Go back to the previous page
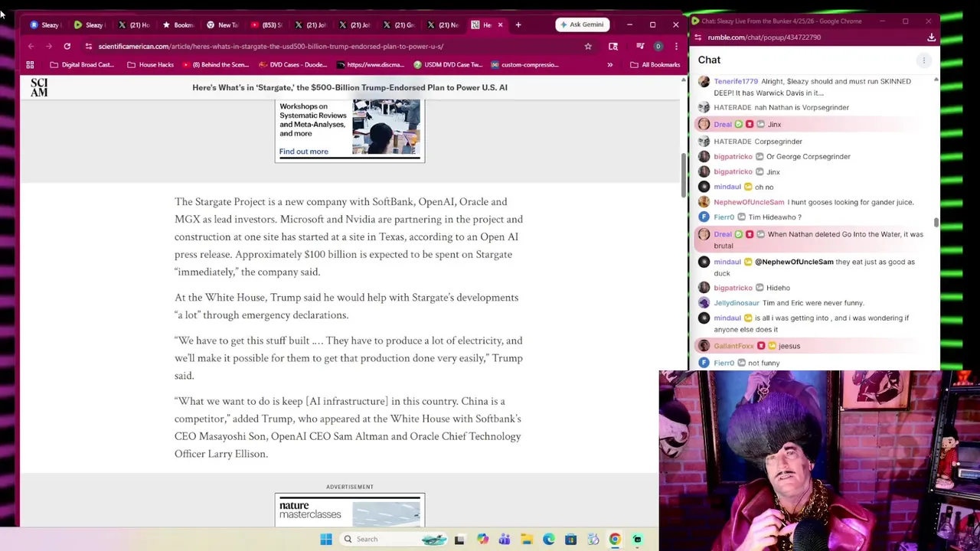The image size is (980, 551). click(x=31, y=46)
